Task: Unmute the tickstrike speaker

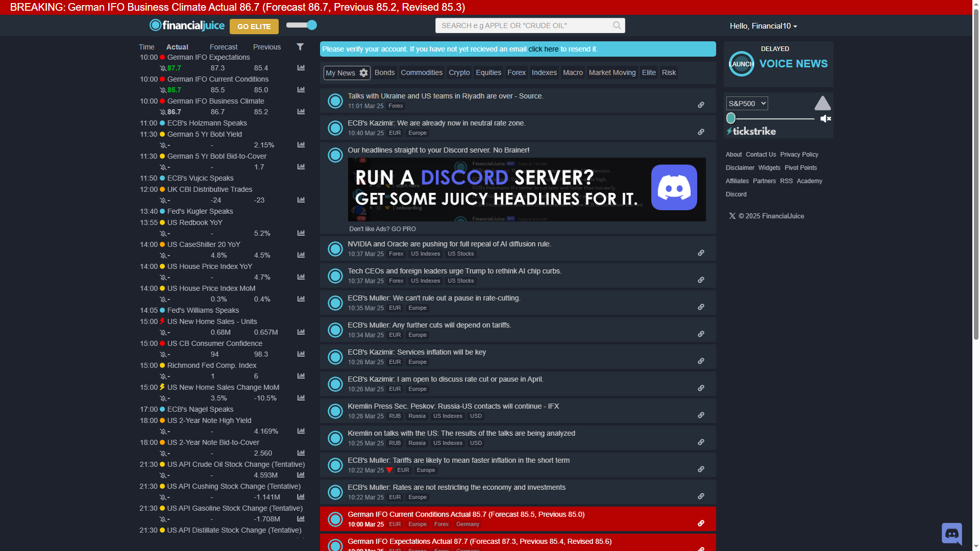Action: click(x=825, y=119)
